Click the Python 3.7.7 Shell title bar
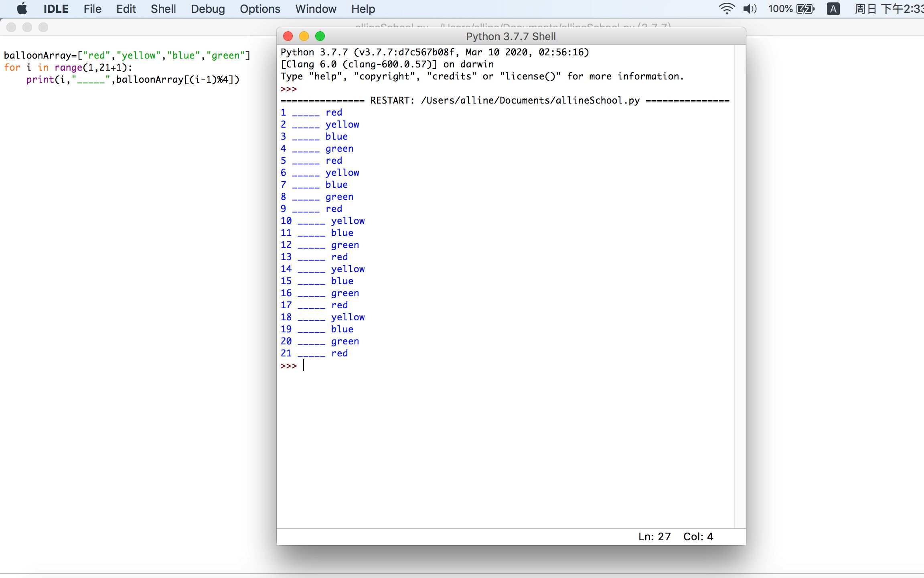 click(x=511, y=37)
